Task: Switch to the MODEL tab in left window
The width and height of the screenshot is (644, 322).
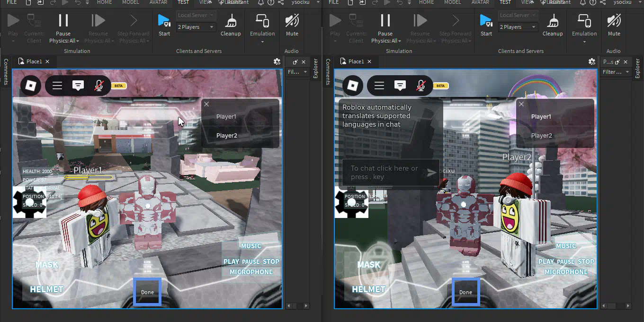Action: click(130, 2)
